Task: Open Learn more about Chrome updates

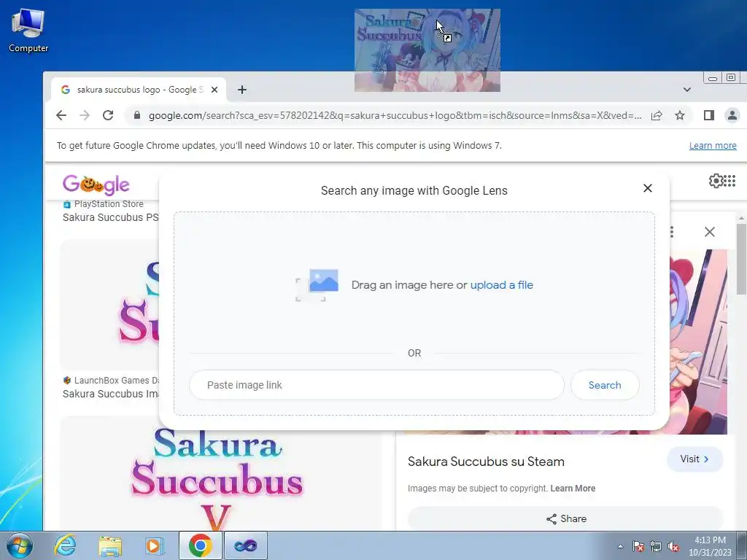Action: [713, 146]
